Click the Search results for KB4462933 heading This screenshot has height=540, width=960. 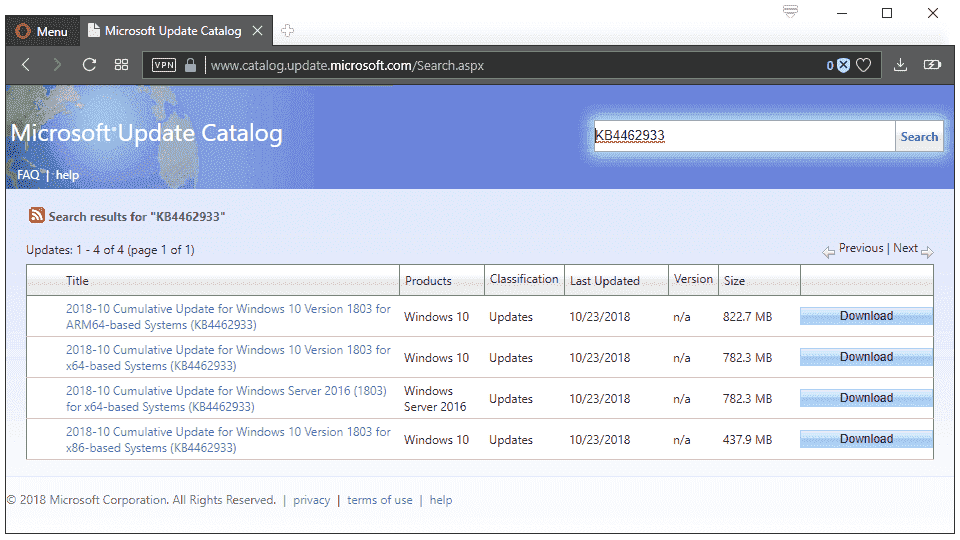tap(137, 216)
